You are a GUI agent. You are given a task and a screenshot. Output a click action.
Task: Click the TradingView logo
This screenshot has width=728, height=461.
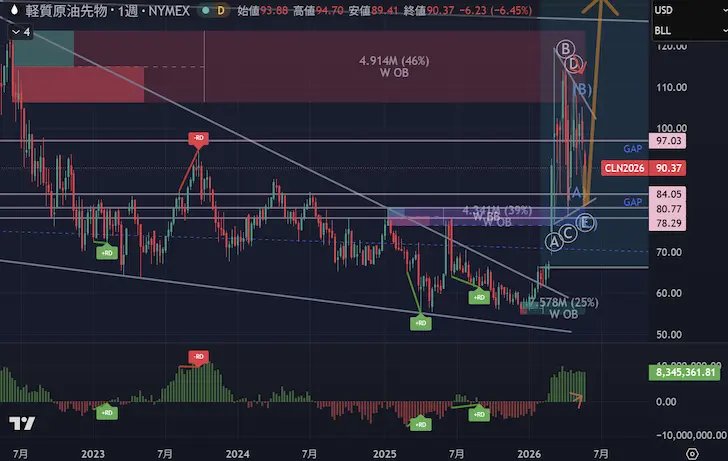(22, 423)
